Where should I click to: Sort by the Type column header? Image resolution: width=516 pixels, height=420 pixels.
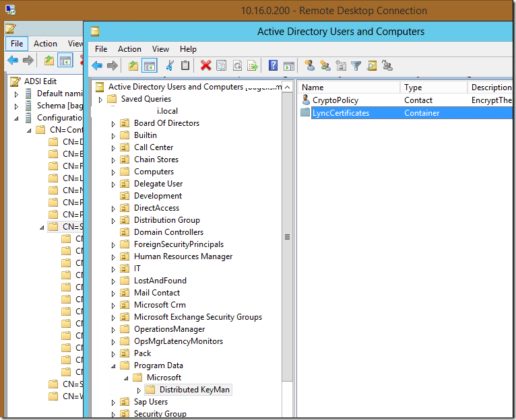coord(413,87)
